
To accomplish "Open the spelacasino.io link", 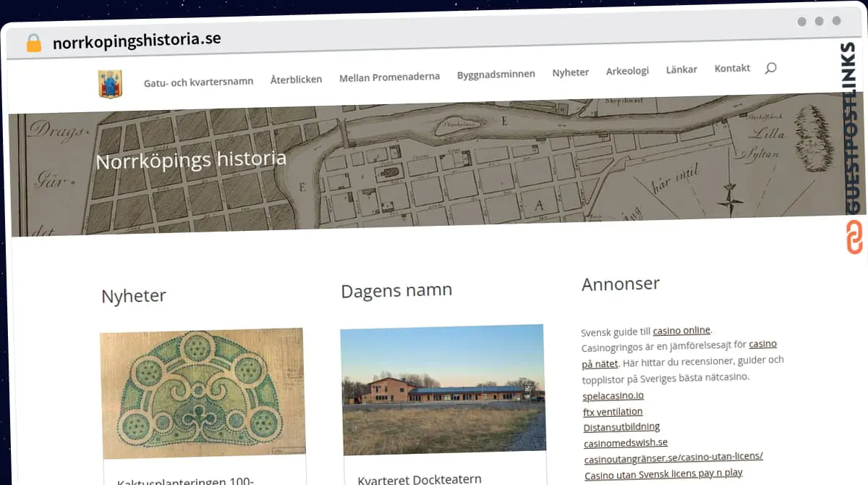I will [x=613, y=396].
